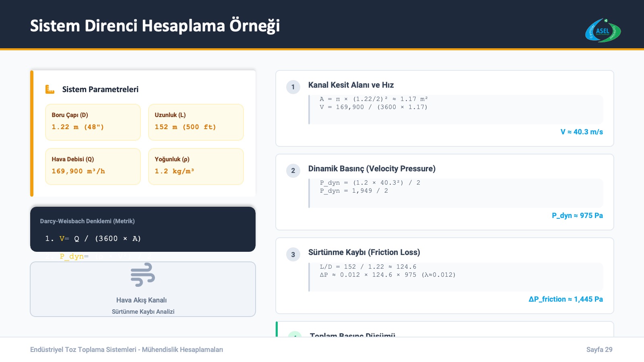Click the Sayfa 29 page number

click(599, 350)
